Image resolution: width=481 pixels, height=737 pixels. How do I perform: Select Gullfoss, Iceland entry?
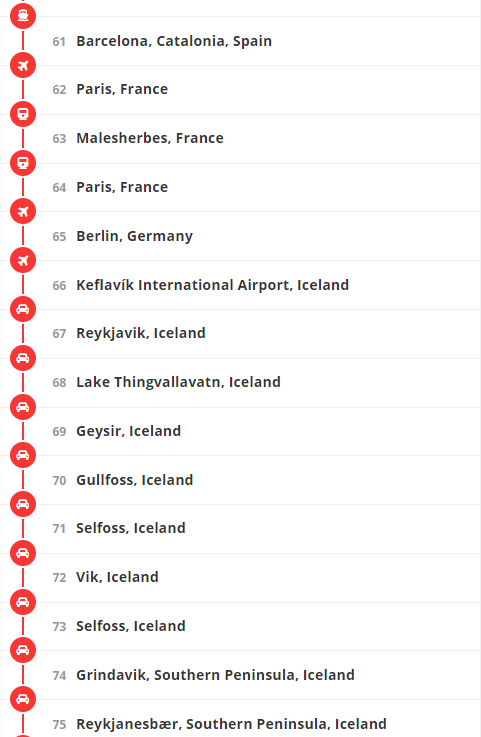pyautogui.click(x=134, y=480)
